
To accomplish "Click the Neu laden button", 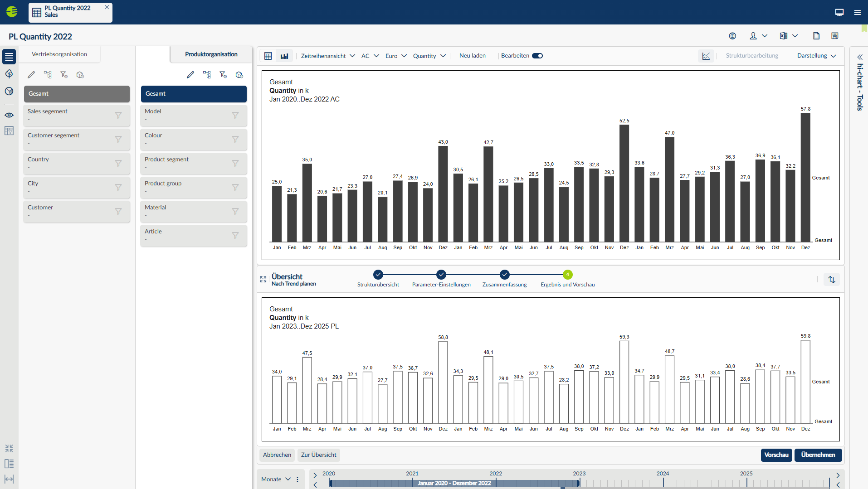I will click(472, 56).
